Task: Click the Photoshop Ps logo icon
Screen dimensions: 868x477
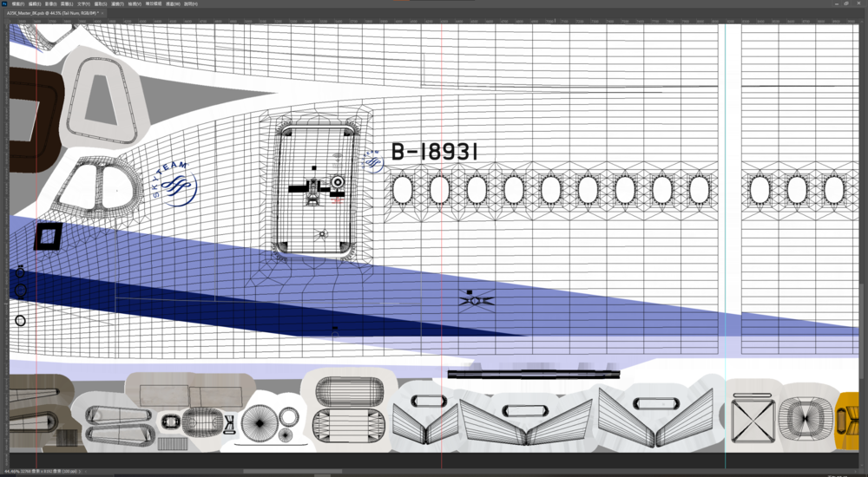Action: [x=3, y=3]
